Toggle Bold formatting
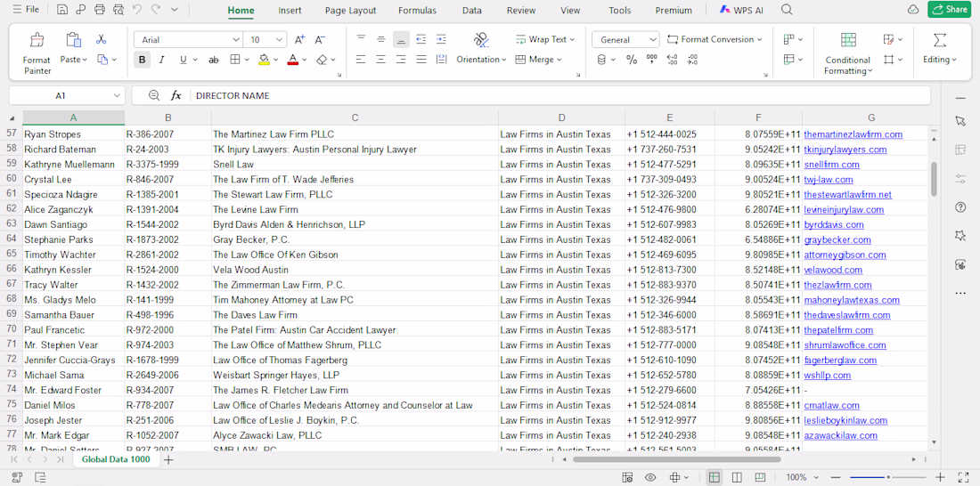980x486 pixels. 142,60
